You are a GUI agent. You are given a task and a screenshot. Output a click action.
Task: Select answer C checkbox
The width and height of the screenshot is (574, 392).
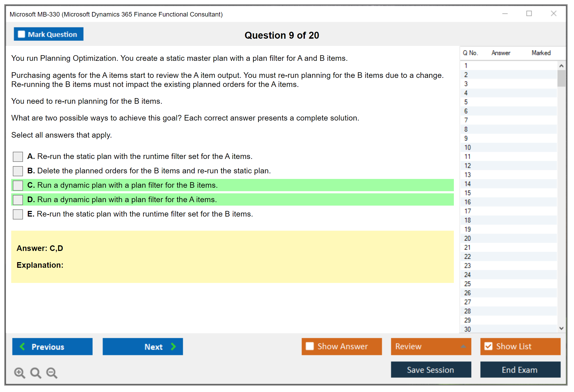pyautogui.click(x=18, y=185)
